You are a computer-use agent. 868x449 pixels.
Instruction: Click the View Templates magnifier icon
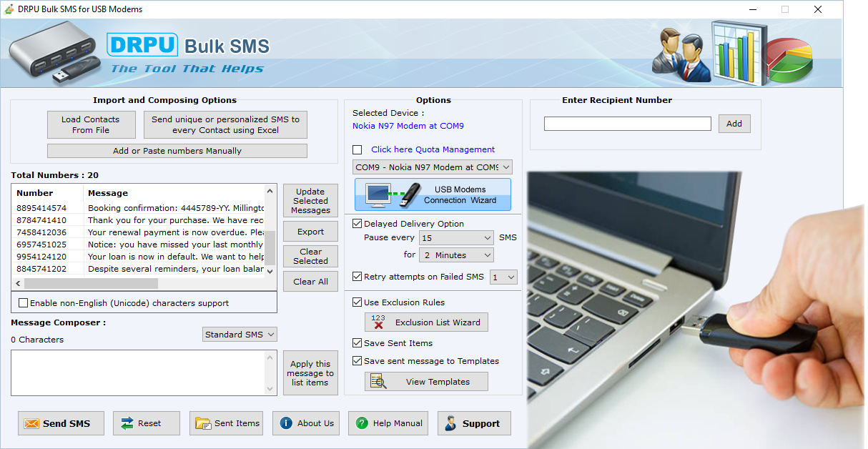(378, 382)
